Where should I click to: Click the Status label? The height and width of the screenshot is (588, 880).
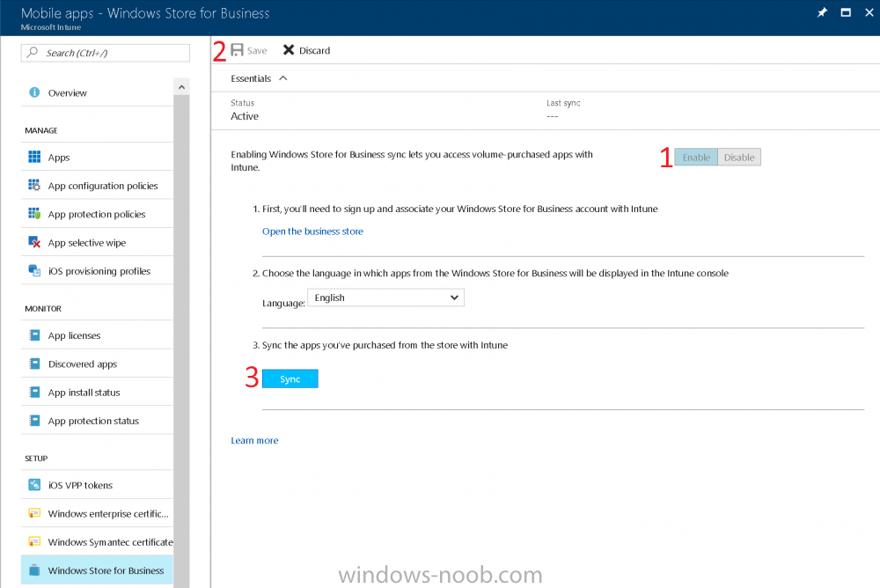click(x=243, y=103)
